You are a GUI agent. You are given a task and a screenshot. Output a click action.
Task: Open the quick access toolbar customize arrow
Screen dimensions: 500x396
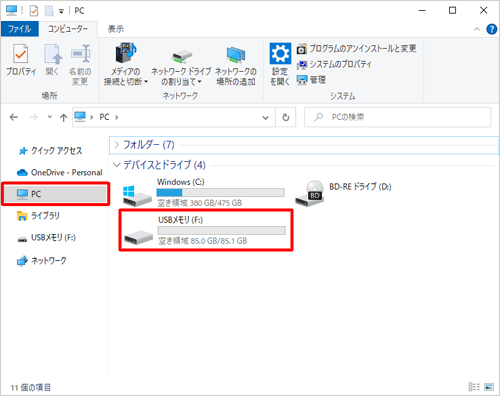pos(61,11)
